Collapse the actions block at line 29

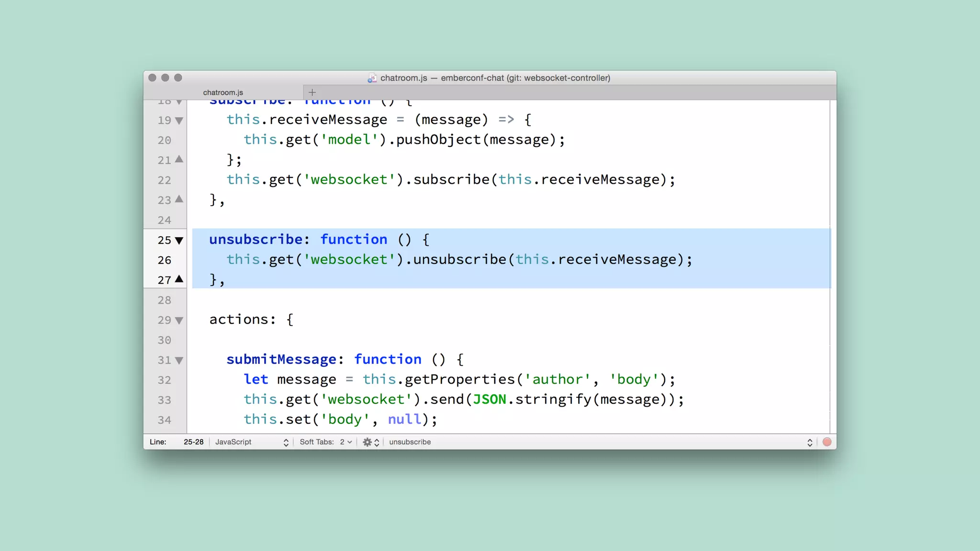pos(179,320)
